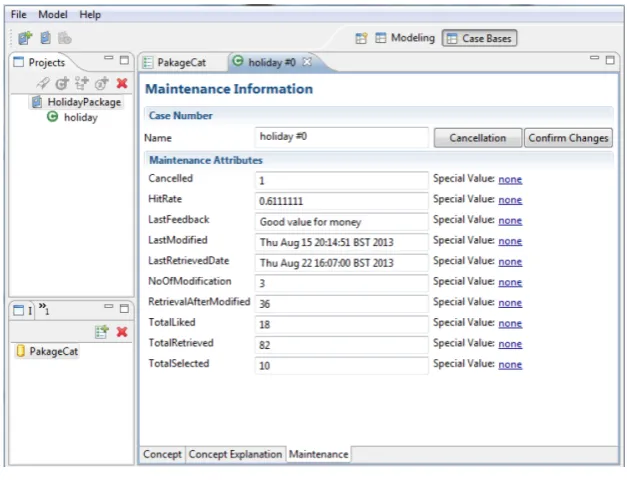Image resolution: width=627 pixels, height=480 pixels.
Task: Click the LastRetrievedDate field
Action: [x=342, y=263]
